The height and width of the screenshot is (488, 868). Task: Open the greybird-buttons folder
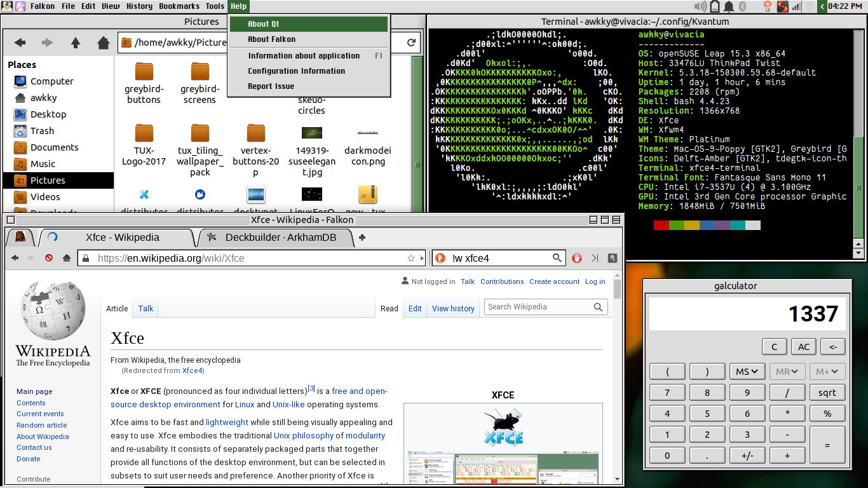point(144,83)
